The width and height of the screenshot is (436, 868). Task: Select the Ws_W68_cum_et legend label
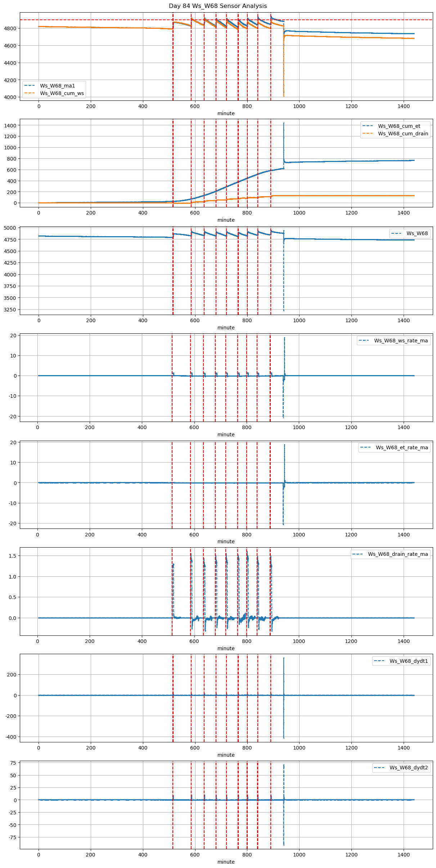[x=399, y=126]
